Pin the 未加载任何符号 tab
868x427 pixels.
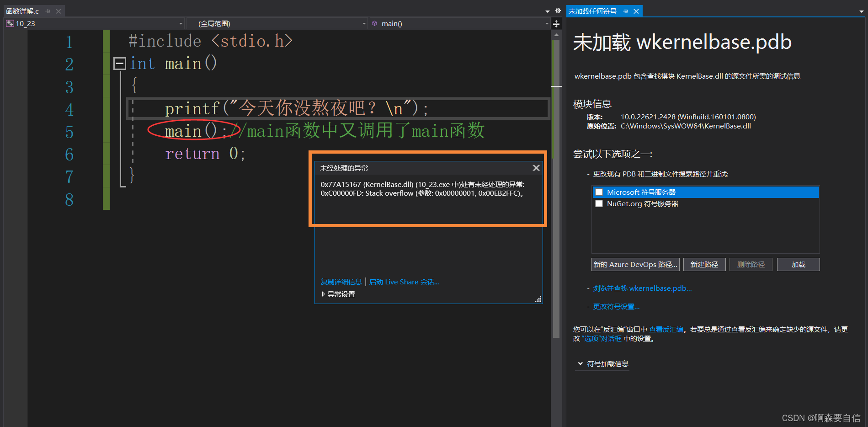coord(626,11)
